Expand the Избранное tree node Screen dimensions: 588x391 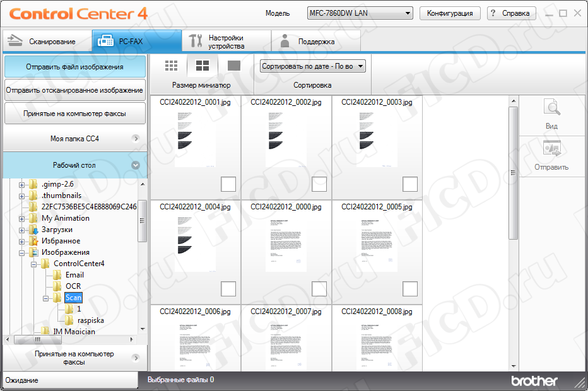[x=21, y=242]
